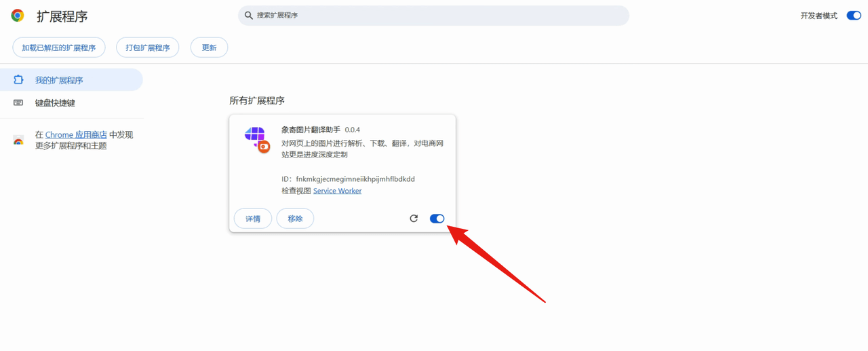Image resolution: width=868 pixels, height=351 pixels.
Task: Open the Chrome 应用商店 link
Action: click(x=76, y=134)
